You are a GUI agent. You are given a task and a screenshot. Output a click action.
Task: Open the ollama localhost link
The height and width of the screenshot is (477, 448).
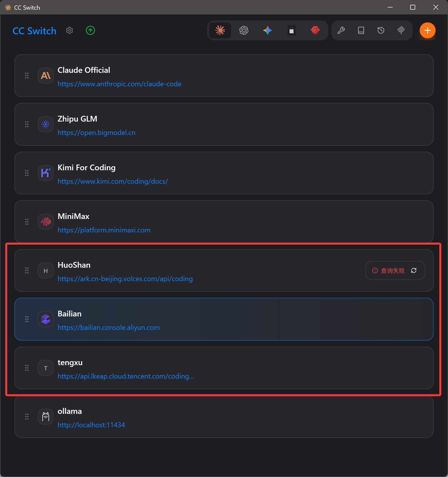[x=91, y=425]
